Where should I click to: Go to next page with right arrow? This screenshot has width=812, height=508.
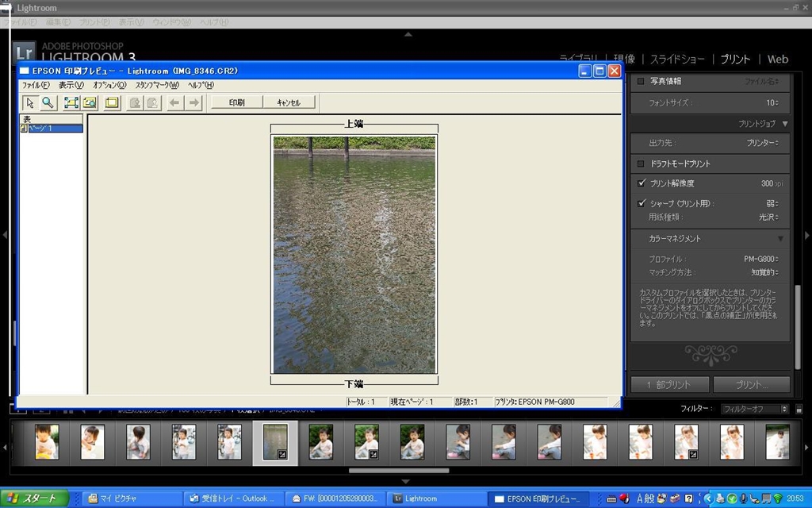193,102
